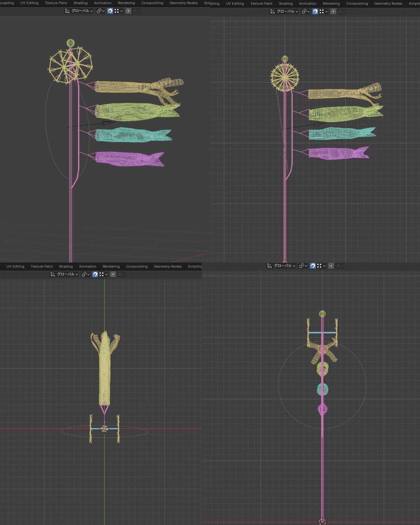The height and width of the screenshot is (525, 420).
Task: Open pivot point dropdown in tilted perspective view header
Action: 100,11
